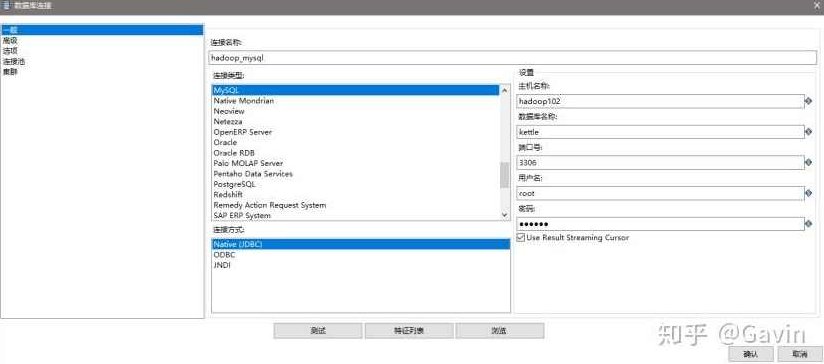The image size is (824, 364).
Task: Click variable icon beside hadoop102 host field
Action: pyautogui.click(x=809, y=101)
